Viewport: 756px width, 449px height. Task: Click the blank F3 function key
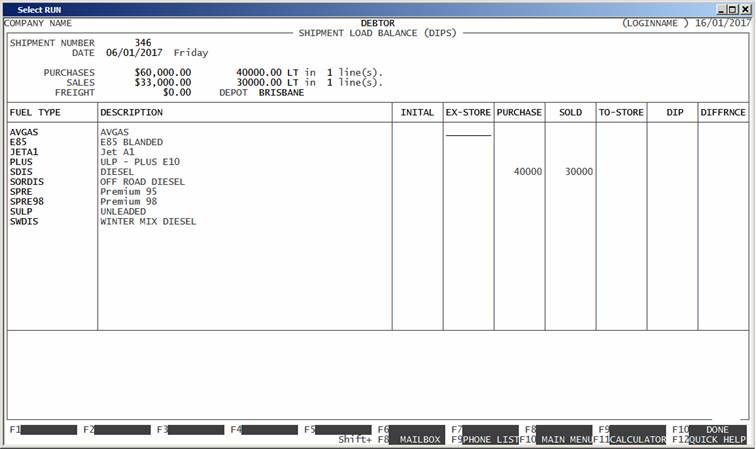coord(196,429)
